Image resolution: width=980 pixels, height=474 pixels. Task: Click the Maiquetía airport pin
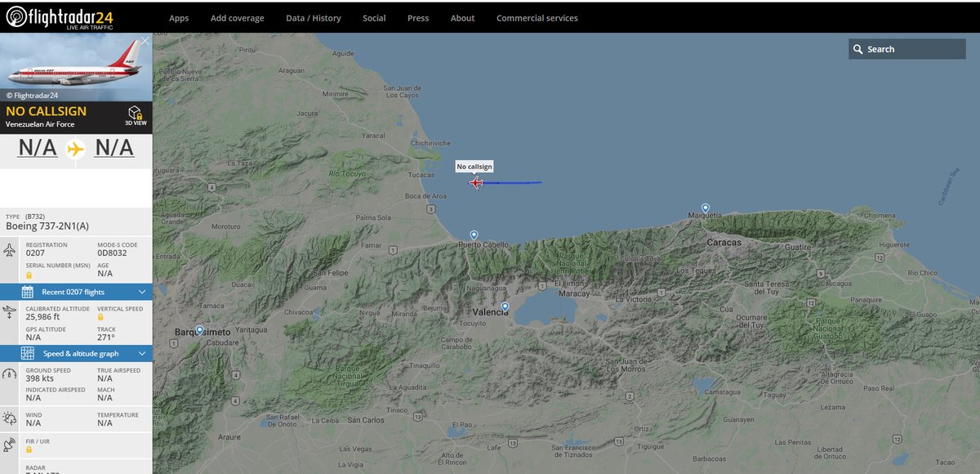tap(706, 208)
